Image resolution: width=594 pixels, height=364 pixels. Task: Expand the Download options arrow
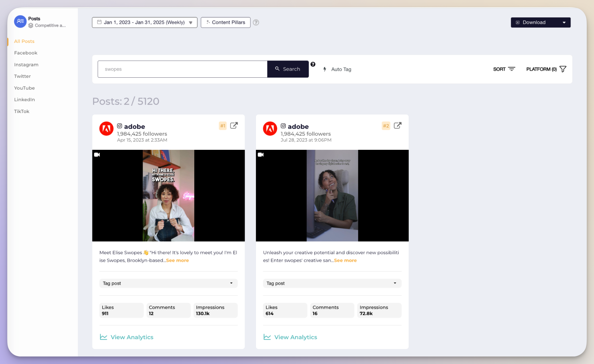(564, 22)
